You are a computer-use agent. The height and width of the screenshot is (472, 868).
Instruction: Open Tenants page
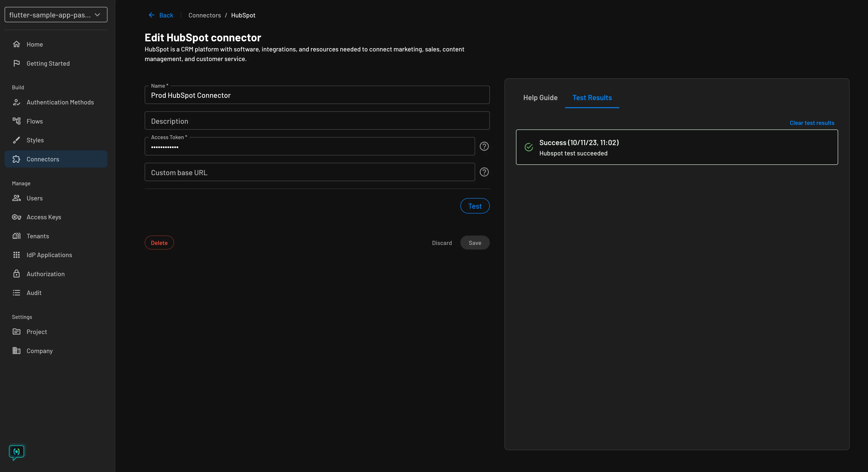(56, 236)
